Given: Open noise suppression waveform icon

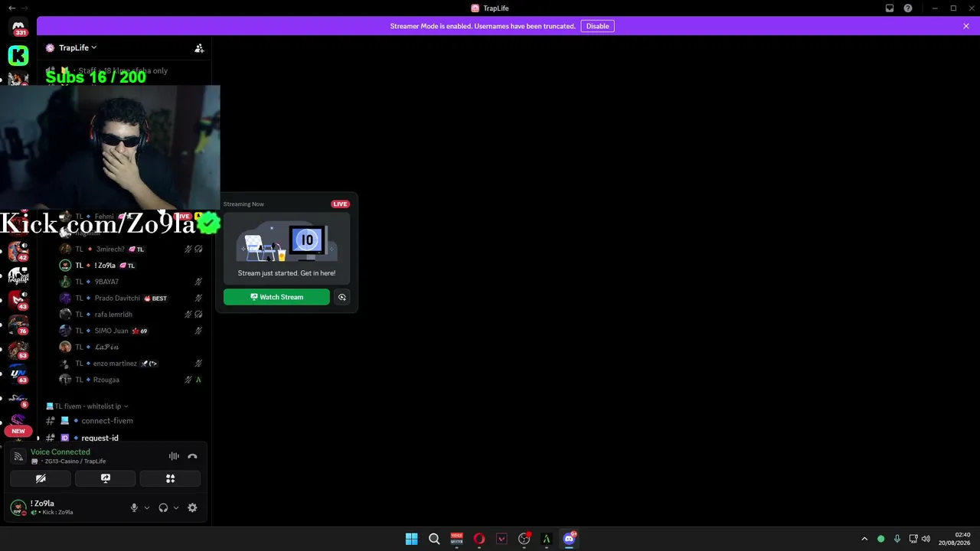Looking at the screenshot, I should (x=174, y=456).
